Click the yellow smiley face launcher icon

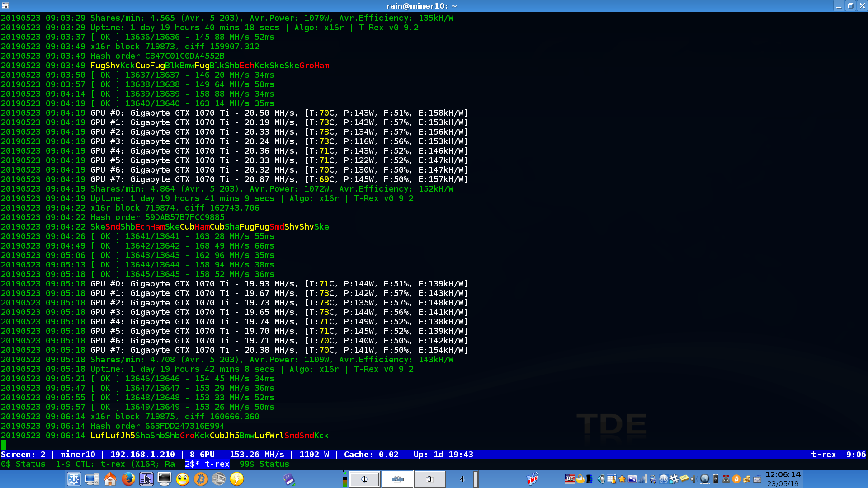(182, 479)
